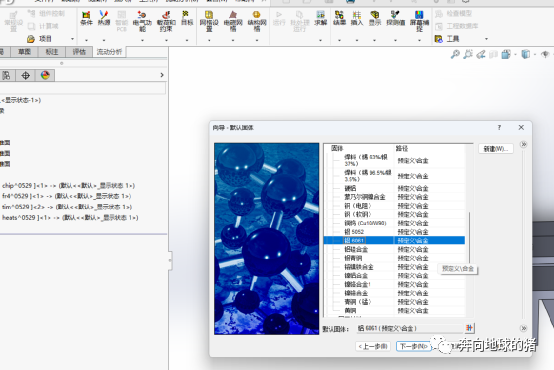Image resolution: width=554 pixels, height=370 pixels.
Task: Click the 下一步 next button
Action: (x=413, y=346)
